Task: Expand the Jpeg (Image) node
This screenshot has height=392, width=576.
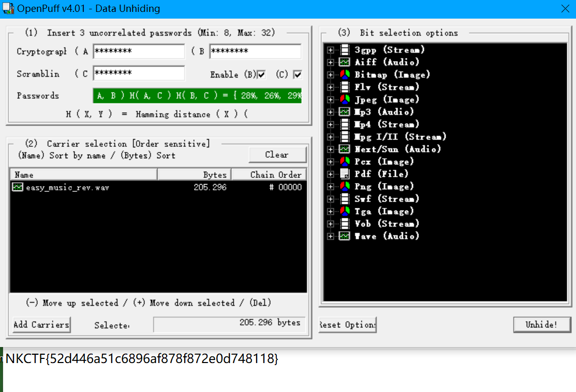Action: coord(331,100)
